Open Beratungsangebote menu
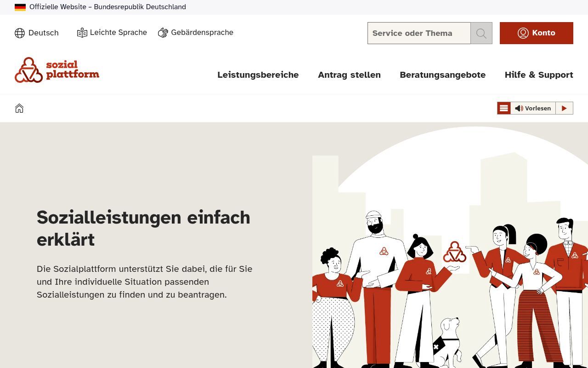The height and width of the screenshot is (368, 588). pos(442,75)
